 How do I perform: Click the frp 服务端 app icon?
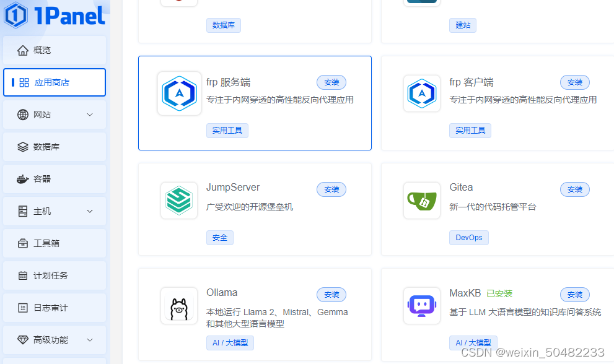coord(179,93)
